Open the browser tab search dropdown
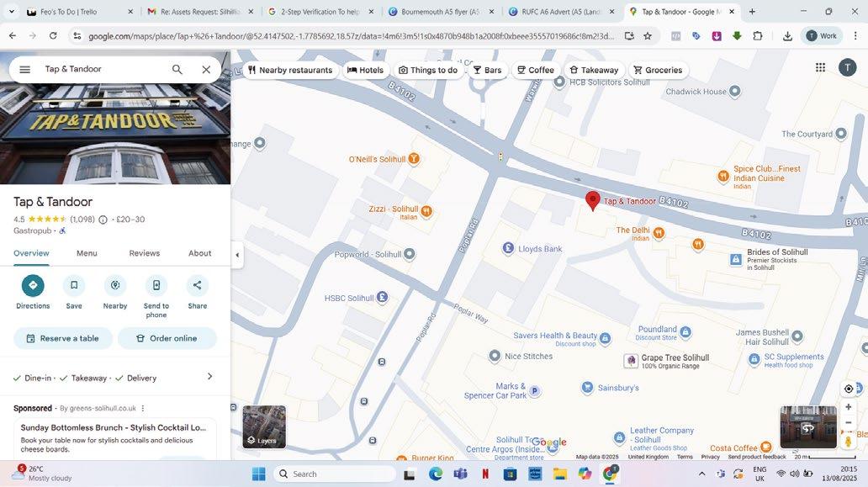The width and height of the screenshot is (868, 487). (x=11, y=12)
